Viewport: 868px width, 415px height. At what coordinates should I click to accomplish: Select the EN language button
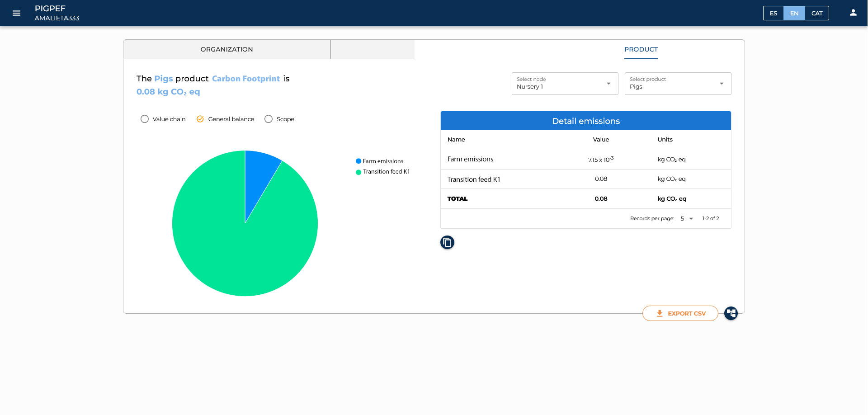coord(794,13)
